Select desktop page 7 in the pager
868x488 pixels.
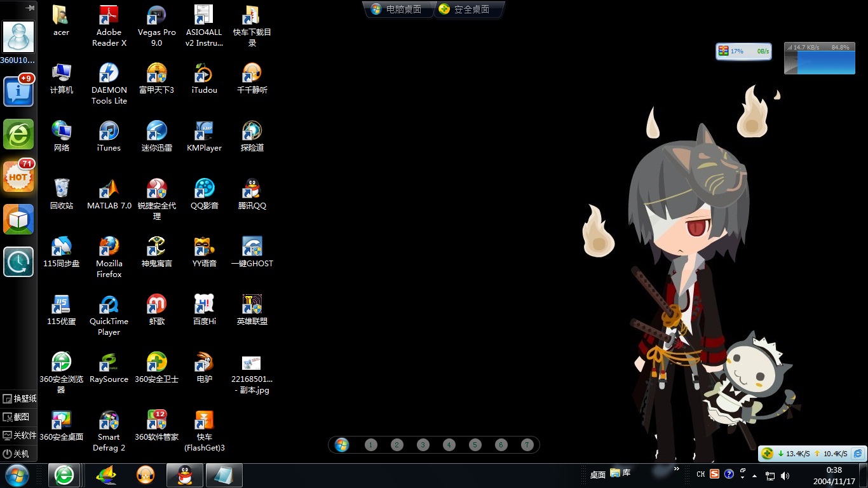pos(527,445)
